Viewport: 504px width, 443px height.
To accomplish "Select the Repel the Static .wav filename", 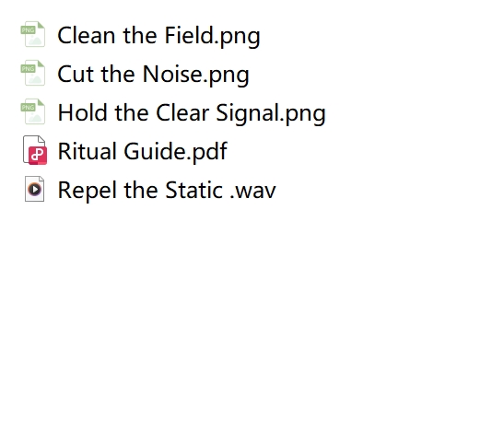I will (x=167, y=190).
